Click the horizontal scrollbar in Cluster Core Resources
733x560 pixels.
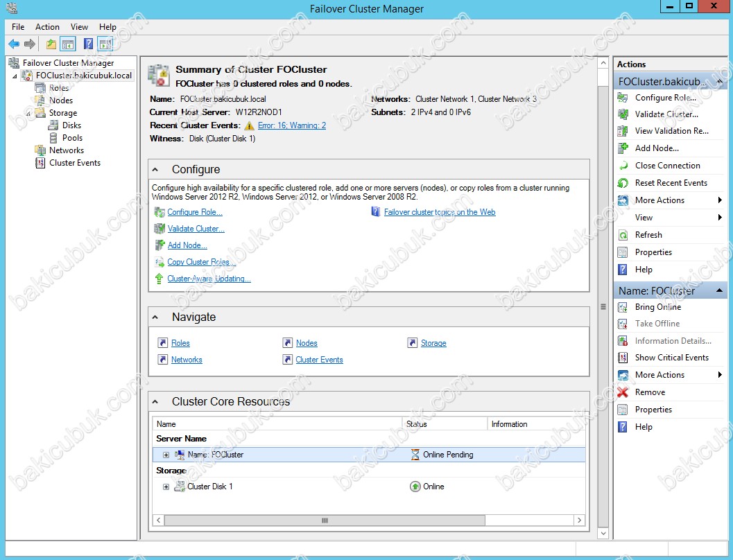coord(325,520)
